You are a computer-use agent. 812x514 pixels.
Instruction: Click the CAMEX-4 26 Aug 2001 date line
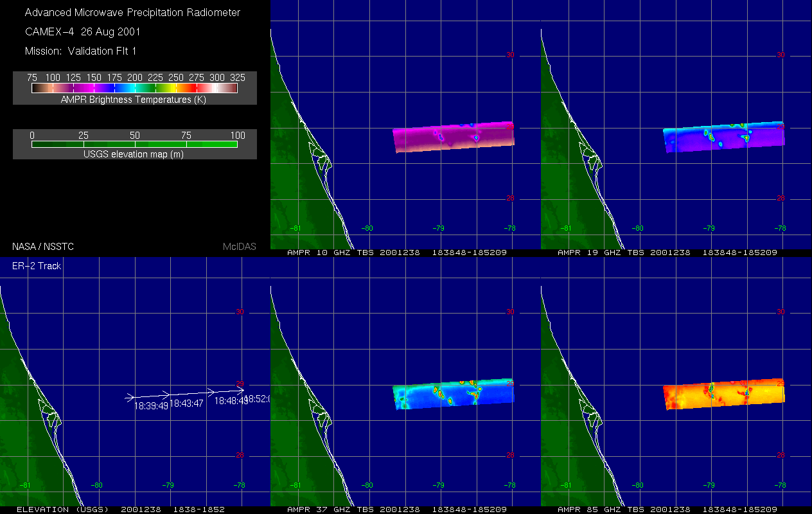pos(82,31)
